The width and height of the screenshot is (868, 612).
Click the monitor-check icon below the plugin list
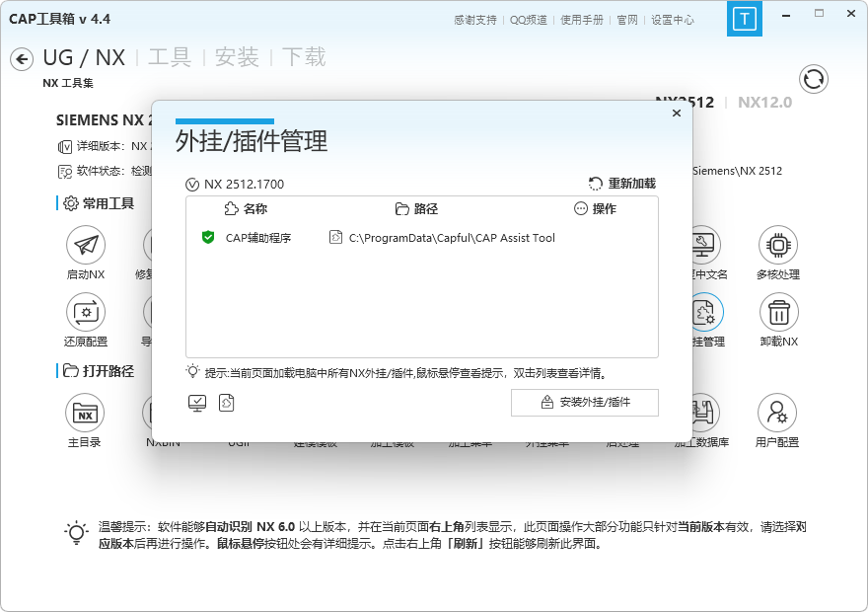(x=197, y=403)
